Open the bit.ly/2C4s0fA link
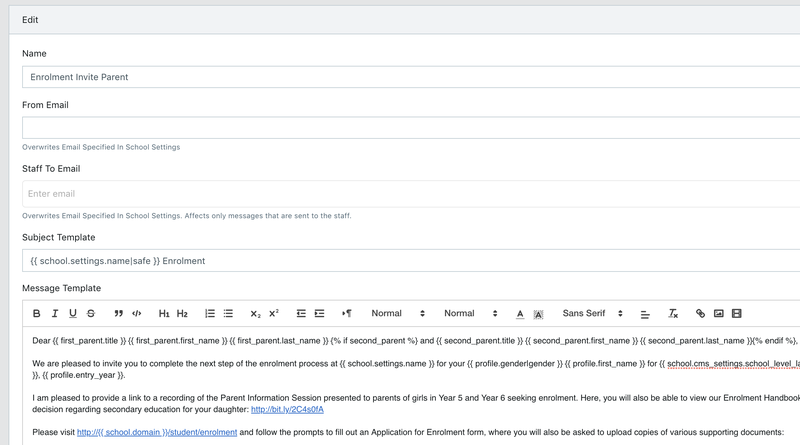The image size is (800, 445). tap(287, 409)
